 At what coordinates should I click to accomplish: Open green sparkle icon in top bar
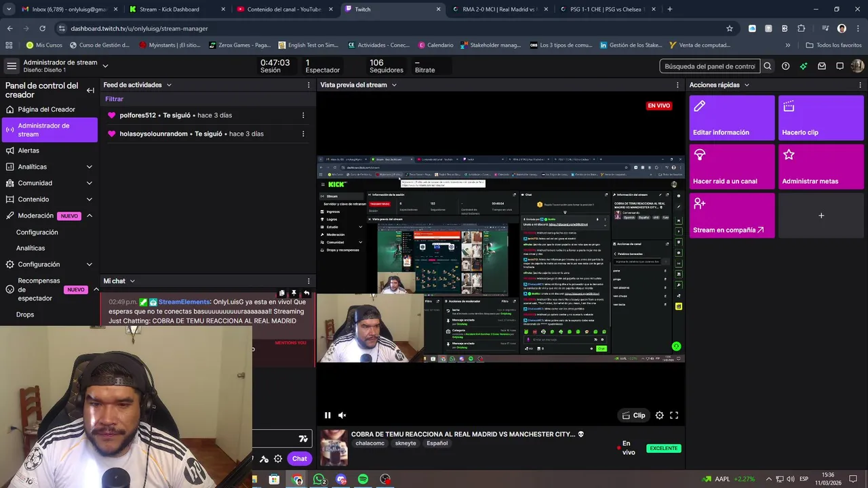click(804, 66)
